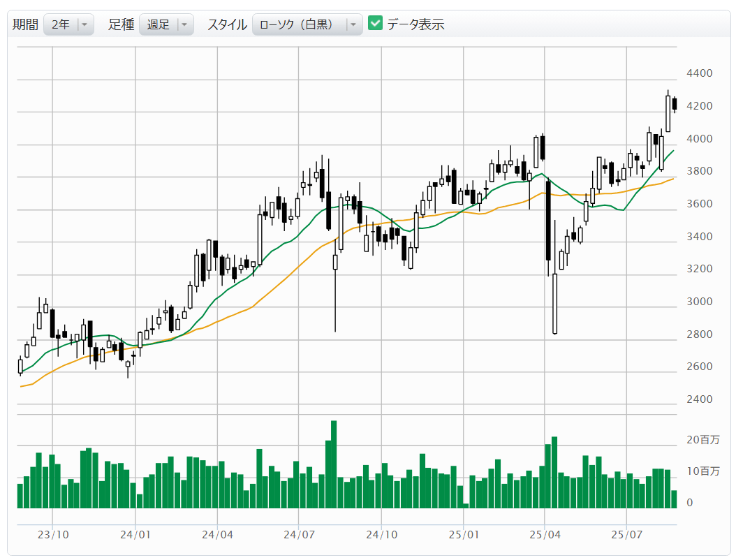
Task: Click the 25/07 date axis label
Action: (x=626, y=536)
